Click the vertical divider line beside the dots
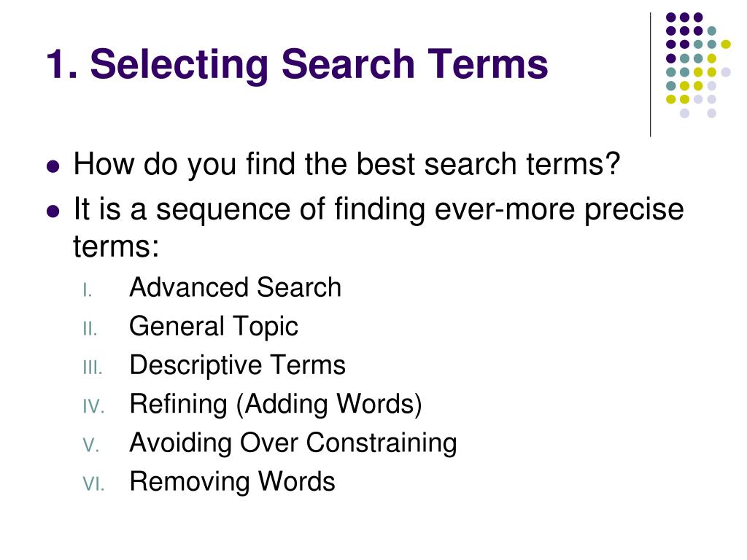 (x=650, y=75)
